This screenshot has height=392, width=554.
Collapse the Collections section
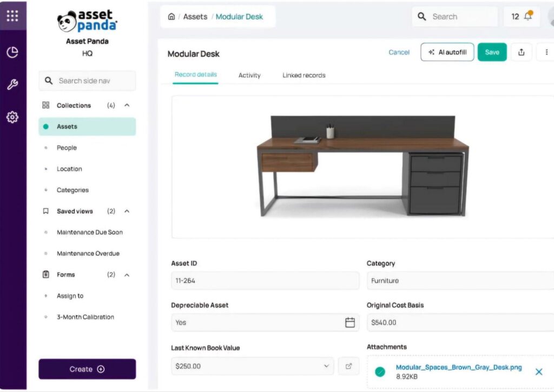tap(127, 105)
